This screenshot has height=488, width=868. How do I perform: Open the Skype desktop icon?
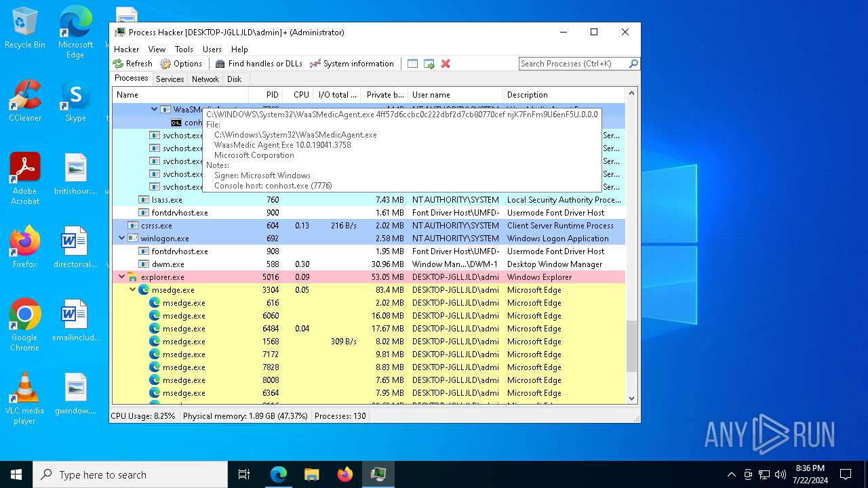[x=75, y=102]
